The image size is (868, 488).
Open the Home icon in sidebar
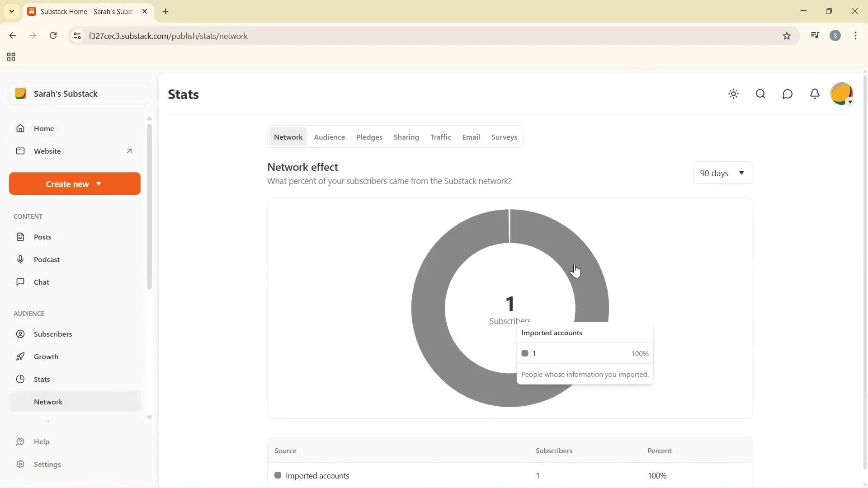click(20, 128)
